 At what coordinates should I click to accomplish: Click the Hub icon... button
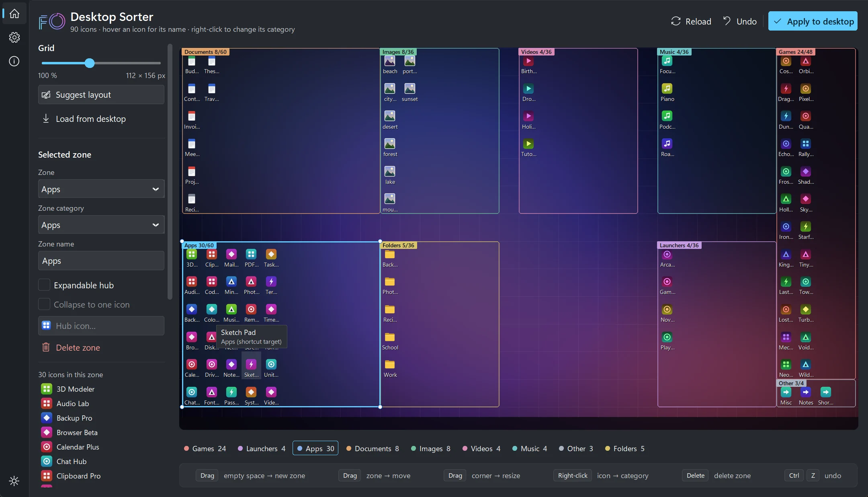[101, 326]
